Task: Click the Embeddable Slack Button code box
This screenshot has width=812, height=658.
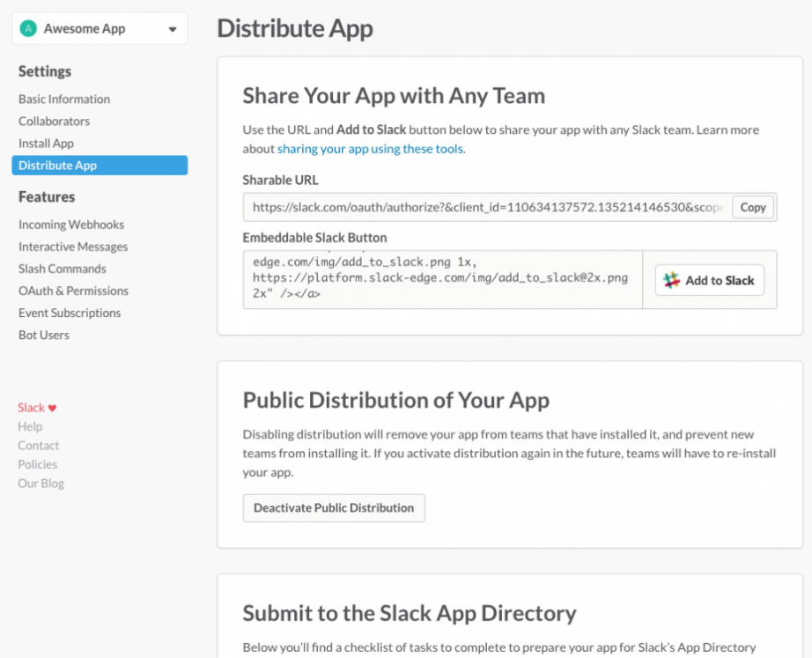Action: pos(442,279)
